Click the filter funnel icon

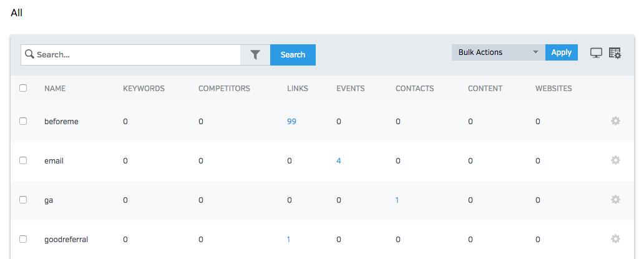point(255,55)
